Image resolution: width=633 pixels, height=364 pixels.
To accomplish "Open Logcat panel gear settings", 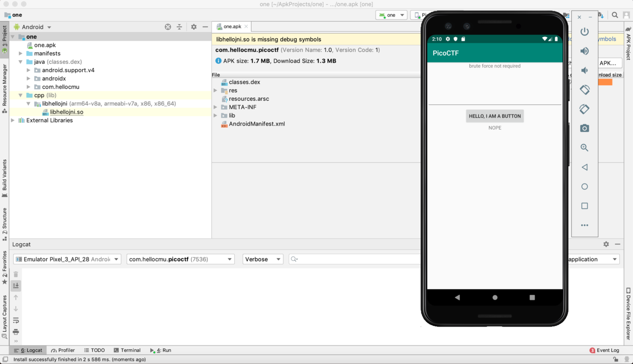I will [606, 244].
